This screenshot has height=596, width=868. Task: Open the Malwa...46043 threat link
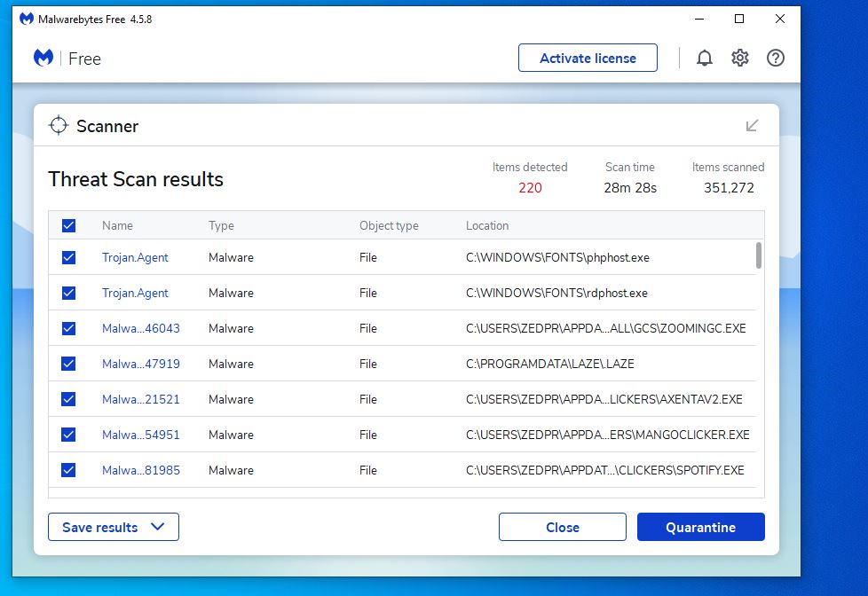[140, 328]
